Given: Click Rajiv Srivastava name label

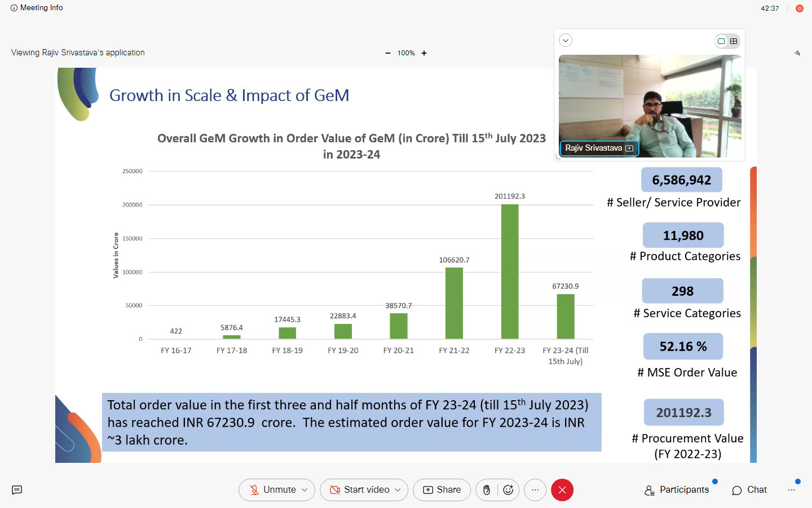Looking at the screenshot, I should coord(594,148).
